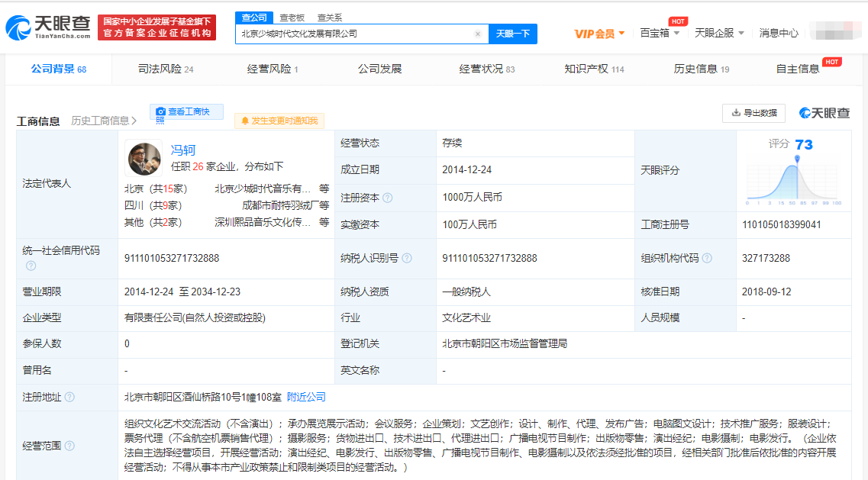Click the paid-in capital 100万人民币

pyautogui.click(x=469, y=224)
